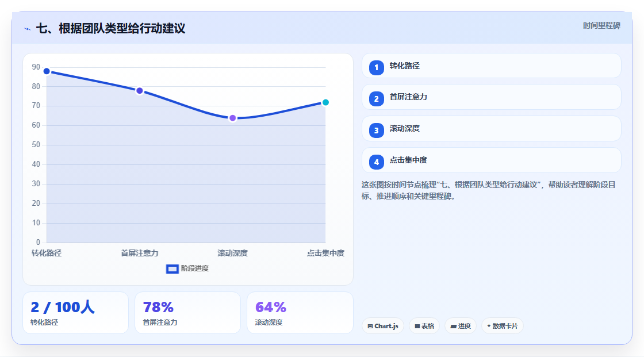Click the y-axis value 0
This screenshot has width=644, height=357.
[x=38, y=243]
